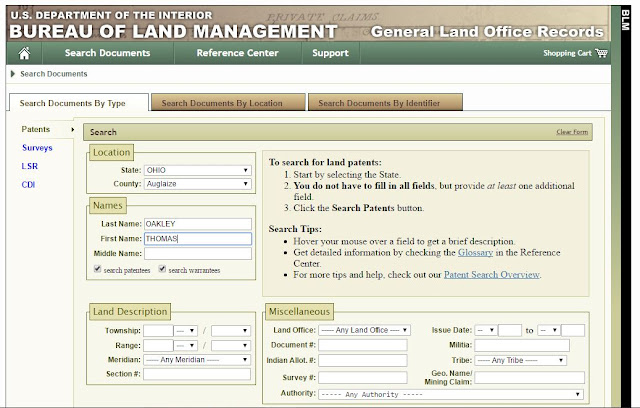Screen dimensions: 640x408
Task: Click the Survey # input field
Action: point(363,377)
